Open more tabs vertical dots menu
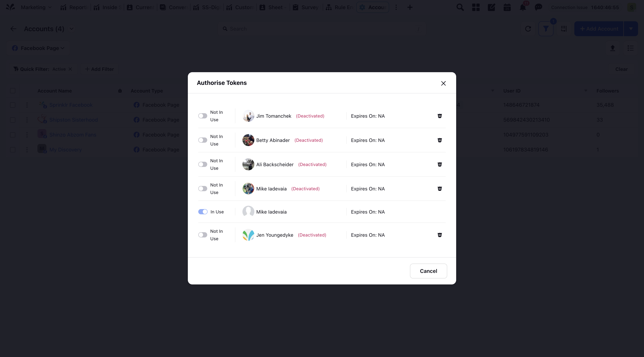Viewport: 644px width, 357px height. 396,7
